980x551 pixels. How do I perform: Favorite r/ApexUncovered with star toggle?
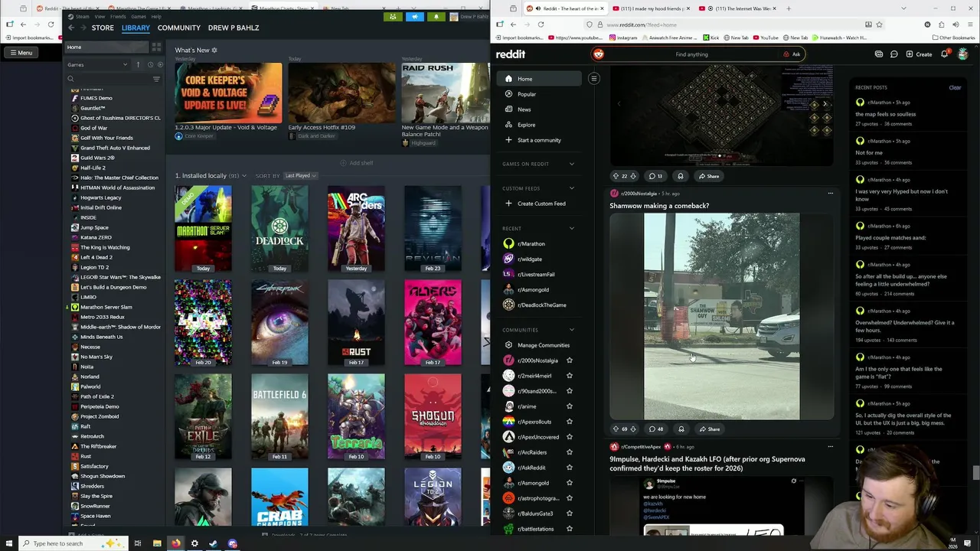569,437
